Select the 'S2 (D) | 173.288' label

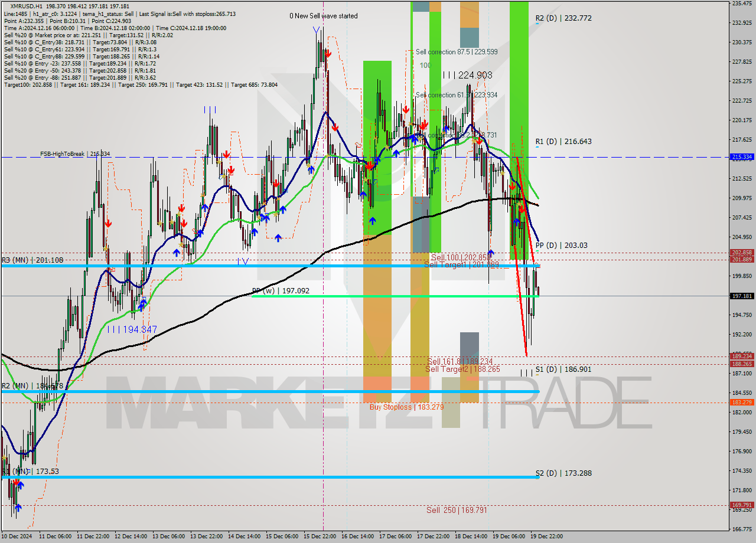click(x=563, y=473)
